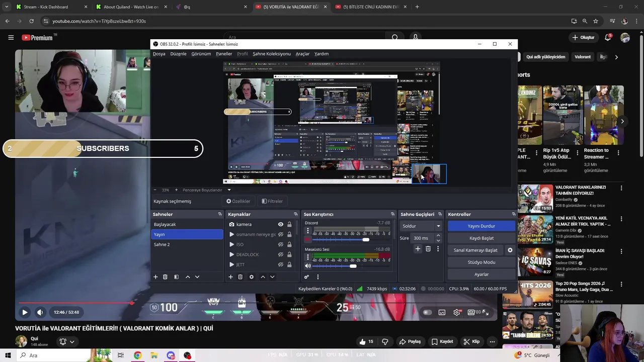Open audio mixer three-dot menu at bottom
The width and height of the screenshot is (644, 362).
(x=317, y=277)
